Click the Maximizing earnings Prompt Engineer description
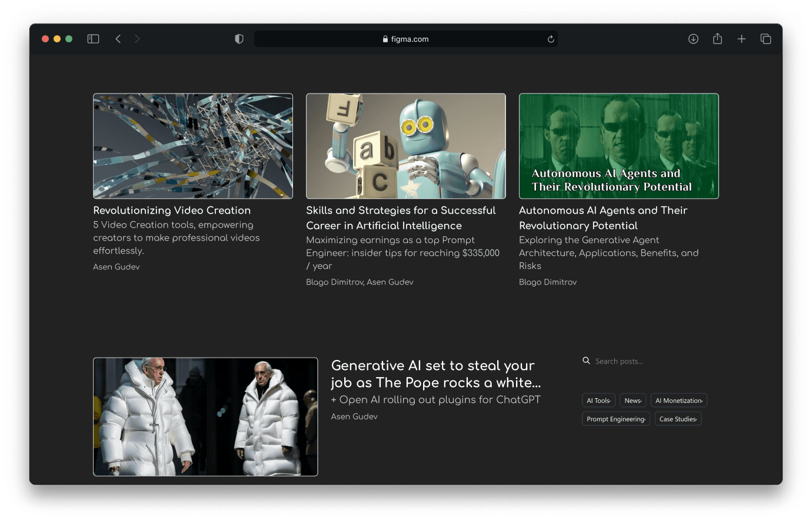The image size is (812, 520). pos(403,253)
